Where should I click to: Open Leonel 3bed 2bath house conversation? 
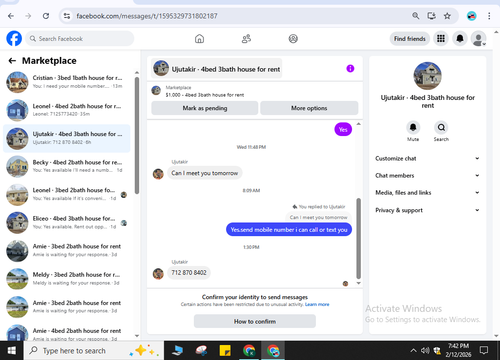[x=67, y=194]
